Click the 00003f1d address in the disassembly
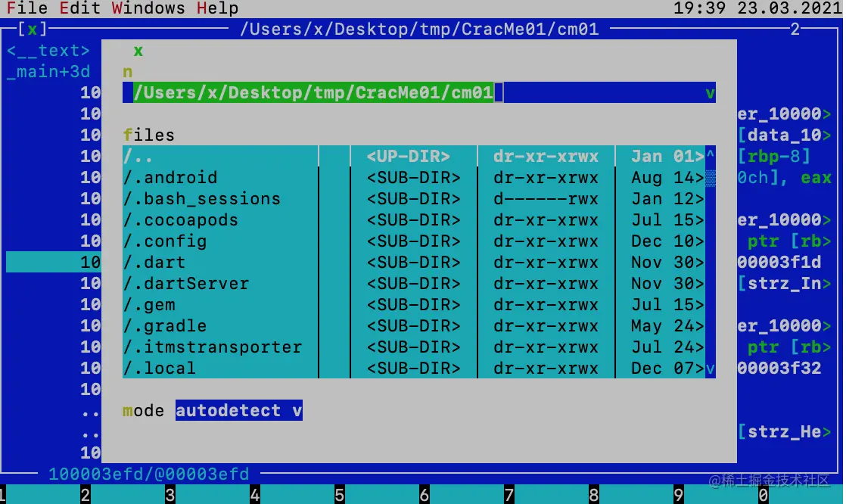The width and height of the screenshot is (846, 504). pos(779,263)
